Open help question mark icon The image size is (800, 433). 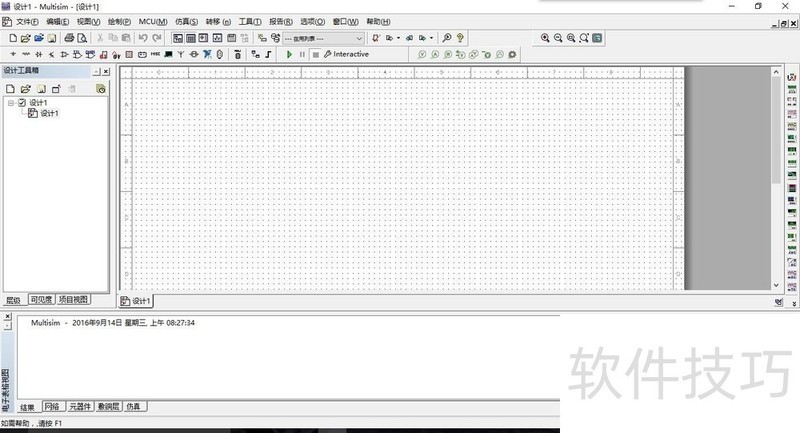pyautogui.click(x=460, y=38)
